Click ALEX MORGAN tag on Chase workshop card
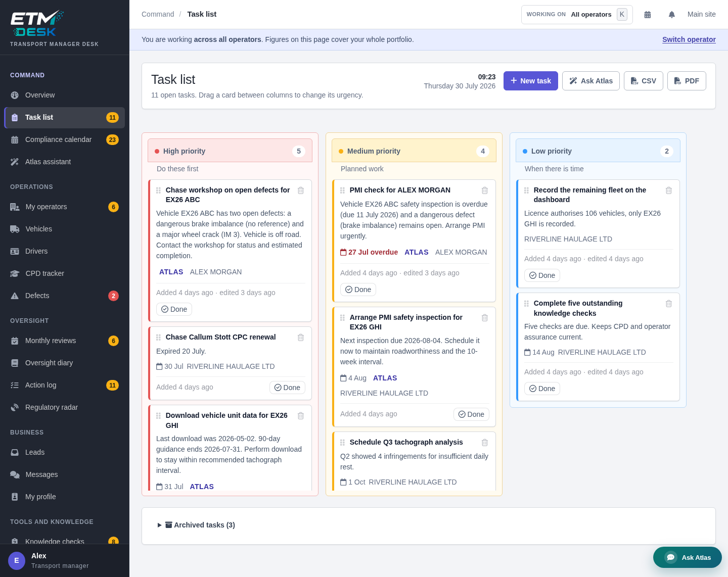Screen dimensions: 728x577 click(x=216, y=272)
